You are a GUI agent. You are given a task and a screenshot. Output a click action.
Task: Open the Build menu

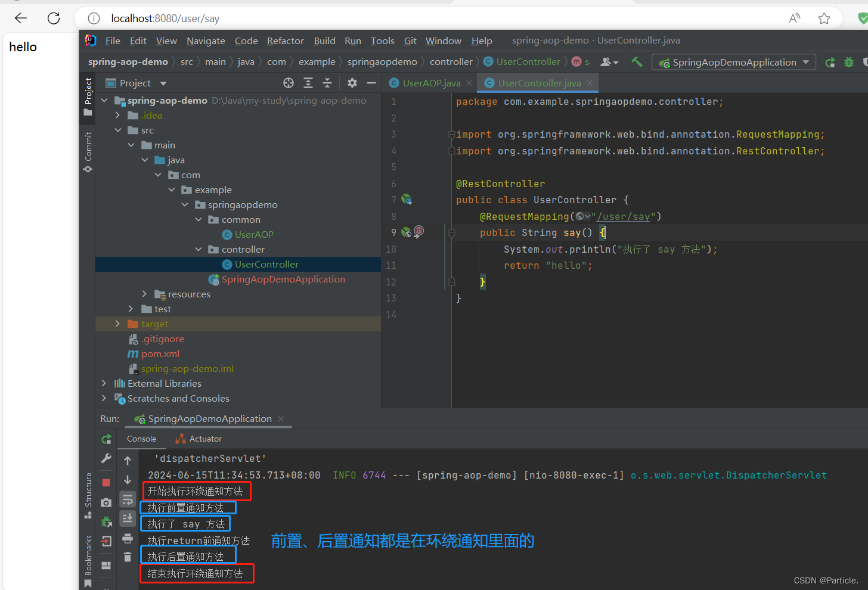[324, 41]
